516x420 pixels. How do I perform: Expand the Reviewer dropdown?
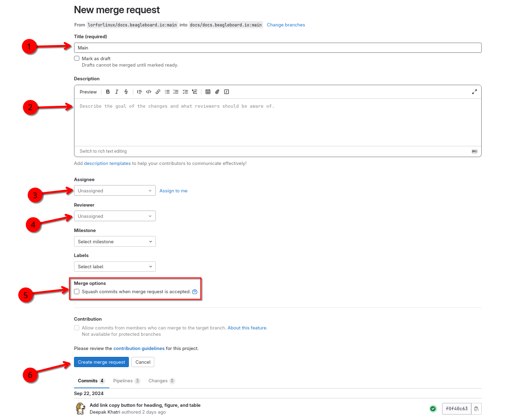pyautogui.click(x=115, y=216)
